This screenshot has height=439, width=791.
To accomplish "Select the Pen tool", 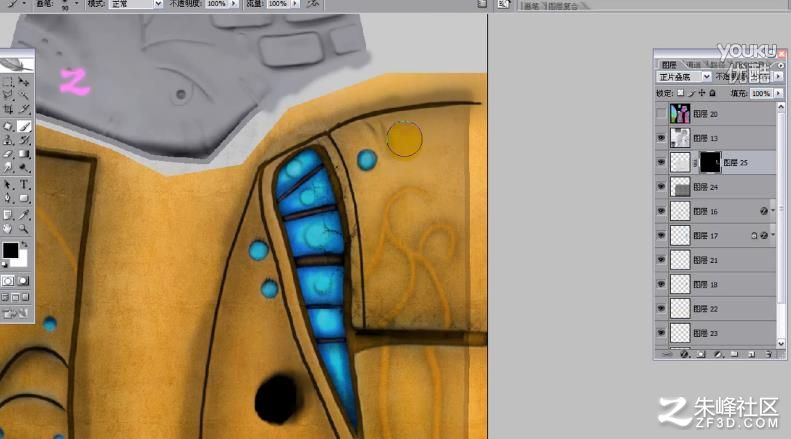I will point(8,198).
